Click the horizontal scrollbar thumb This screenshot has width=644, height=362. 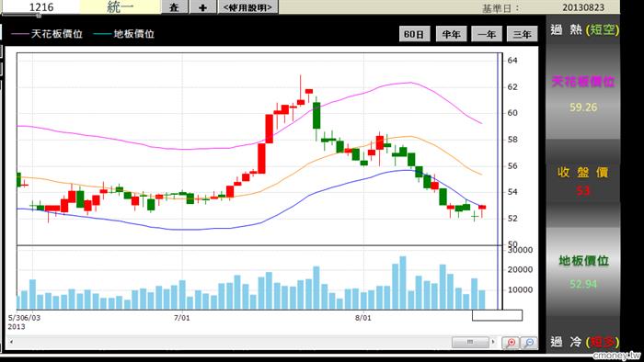pos(470,342)
